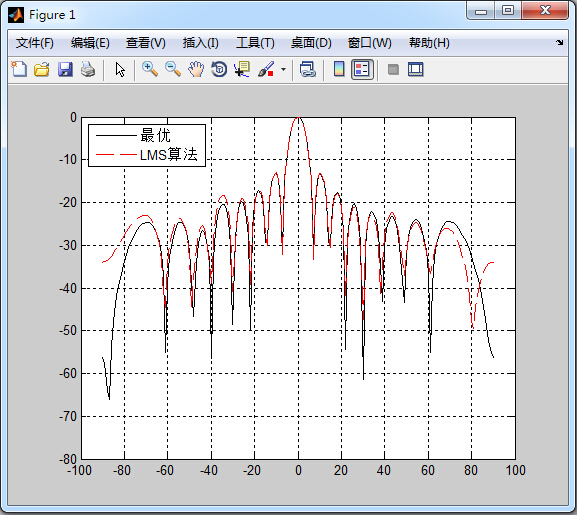Save the figure using the floppy icon
Screen dimensions: 577x515
tap(65, 69)
